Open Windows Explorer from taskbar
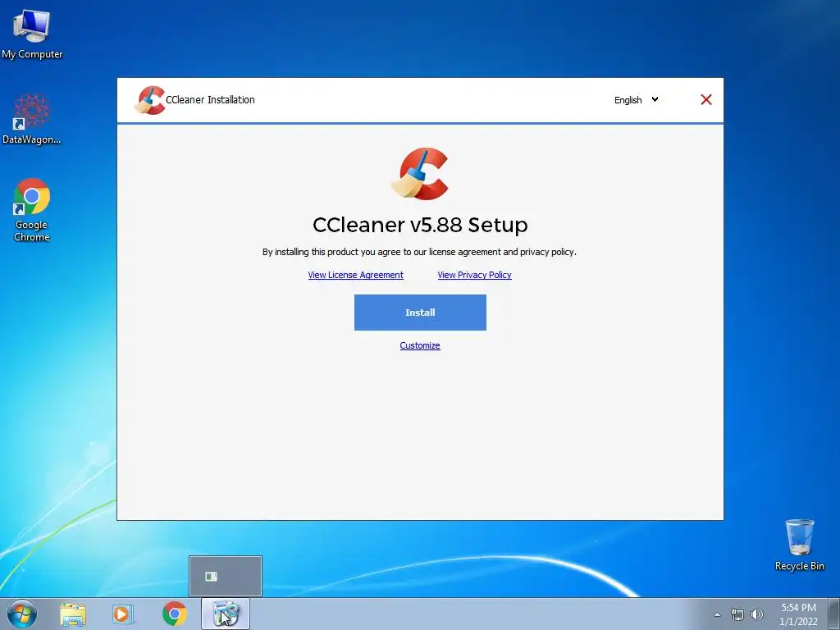Viewport: 840px width, 630px height. pos(73,614)
